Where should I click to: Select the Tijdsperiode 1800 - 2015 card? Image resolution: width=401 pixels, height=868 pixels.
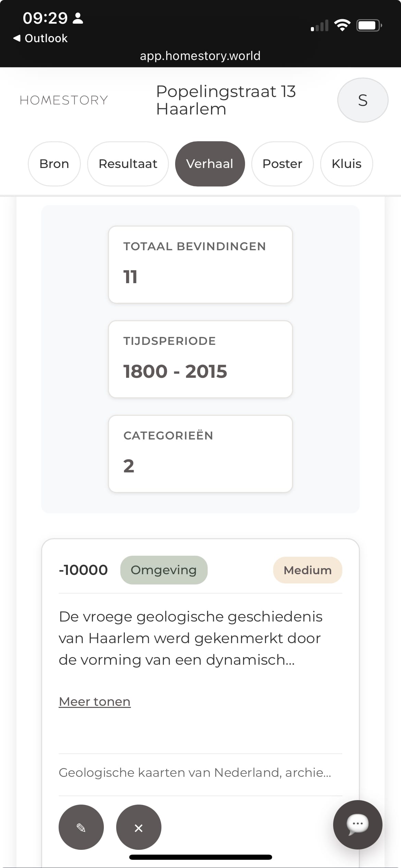tap(200, 359)
